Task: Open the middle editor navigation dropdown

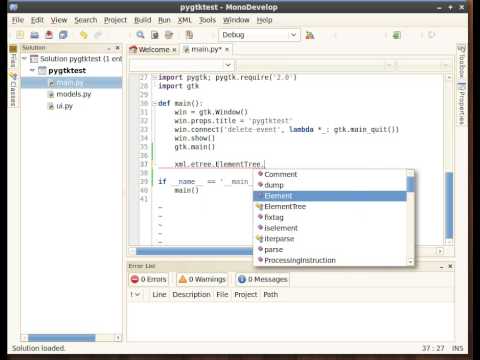Action: (x=316, y=65)
